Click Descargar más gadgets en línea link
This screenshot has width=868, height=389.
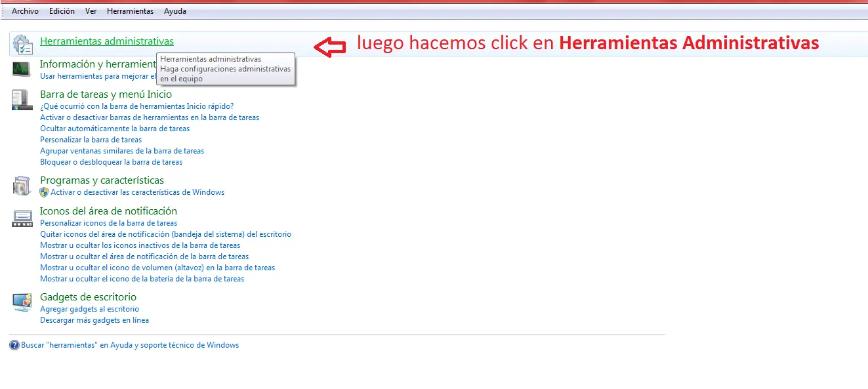[94, 320]
